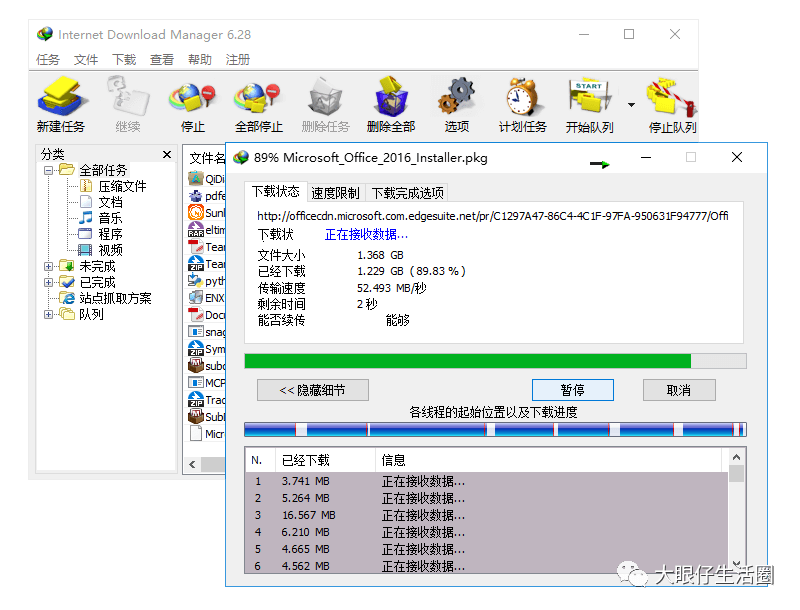Screen dimensions: 800x610
Task: Click the file list scroll left arrow
Action: coord(192,464)
